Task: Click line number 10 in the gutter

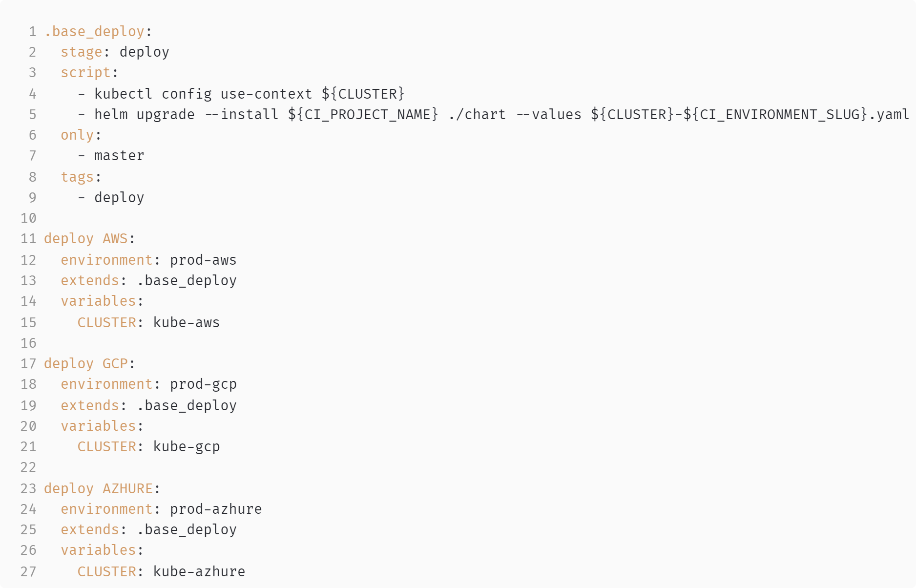Action: pyautogui.click(x=28, y=218)
